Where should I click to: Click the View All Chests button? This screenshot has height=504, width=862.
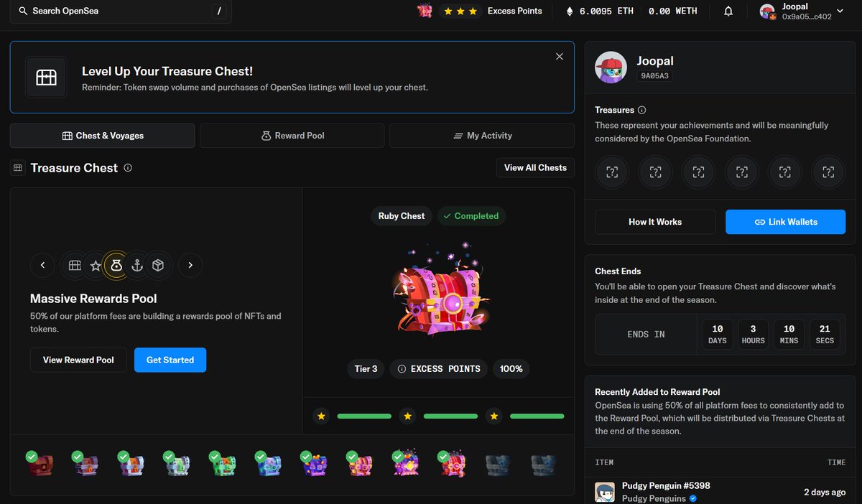(x=535, y=167)
